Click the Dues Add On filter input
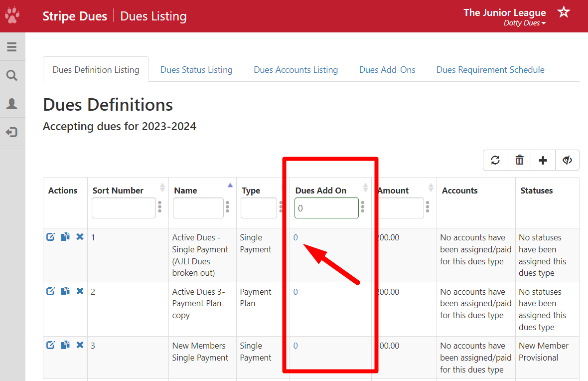Viewport: 588px width, 381px height. 326,208
